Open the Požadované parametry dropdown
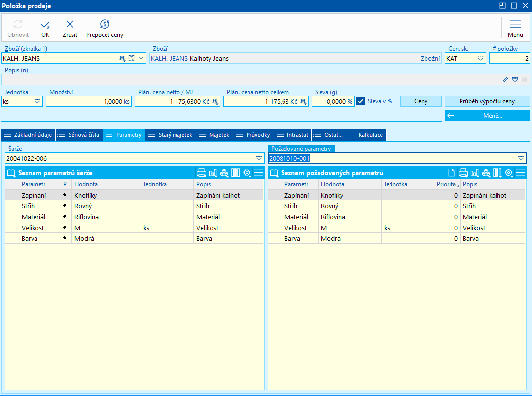Screen dimensions: 532x396 pyautogui.click(x=521, y=158)
